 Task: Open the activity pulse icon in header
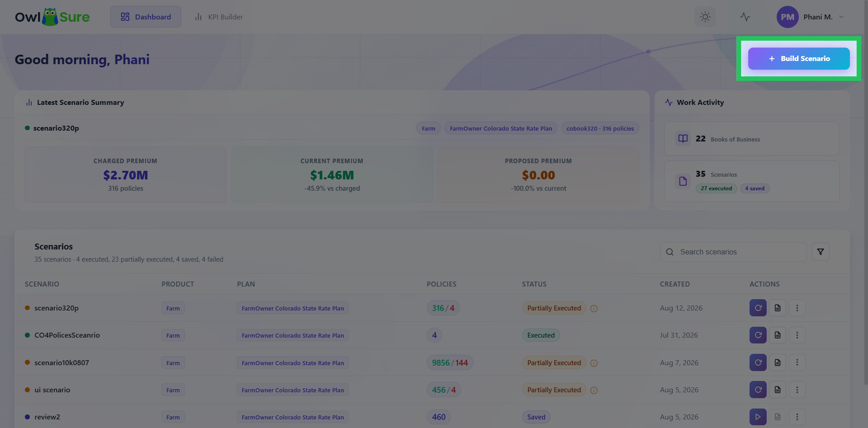coord(745,17)
